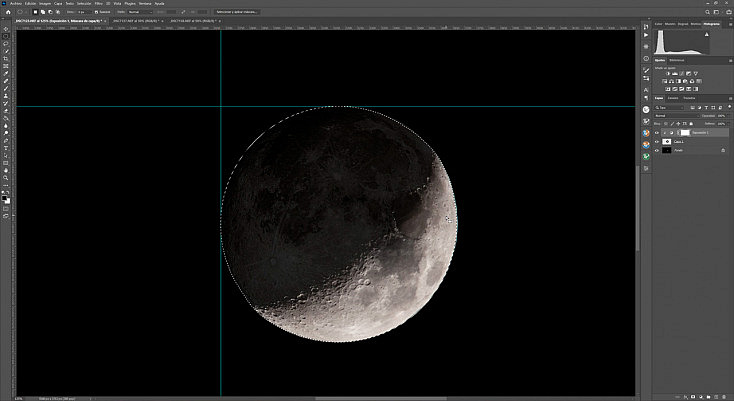This screenshot has width=734, height=401.
Task: Click the background color swatch
Action: coord(8,201)
